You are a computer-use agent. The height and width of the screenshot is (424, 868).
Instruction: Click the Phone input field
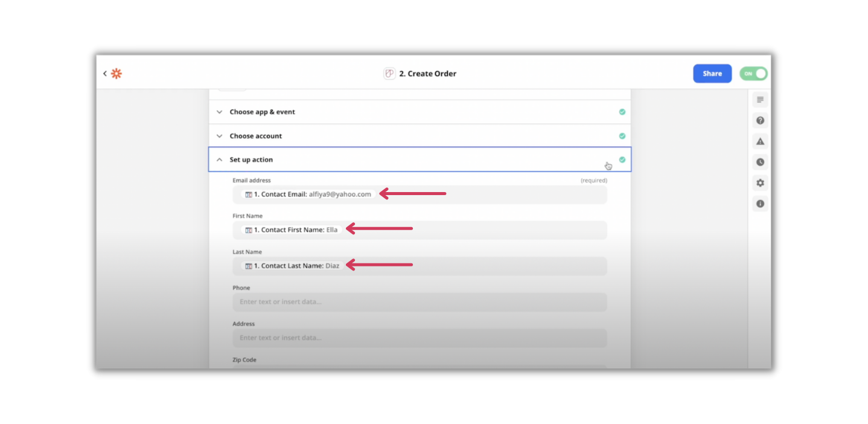tap(419, 301)
